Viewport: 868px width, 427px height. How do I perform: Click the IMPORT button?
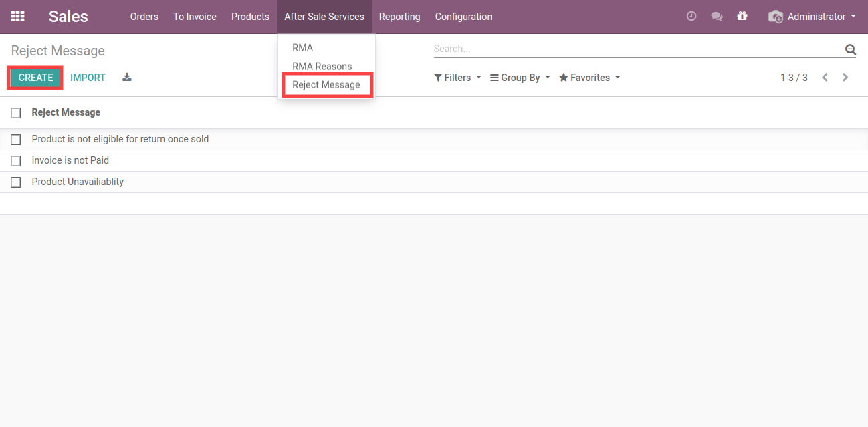[88, 78]
